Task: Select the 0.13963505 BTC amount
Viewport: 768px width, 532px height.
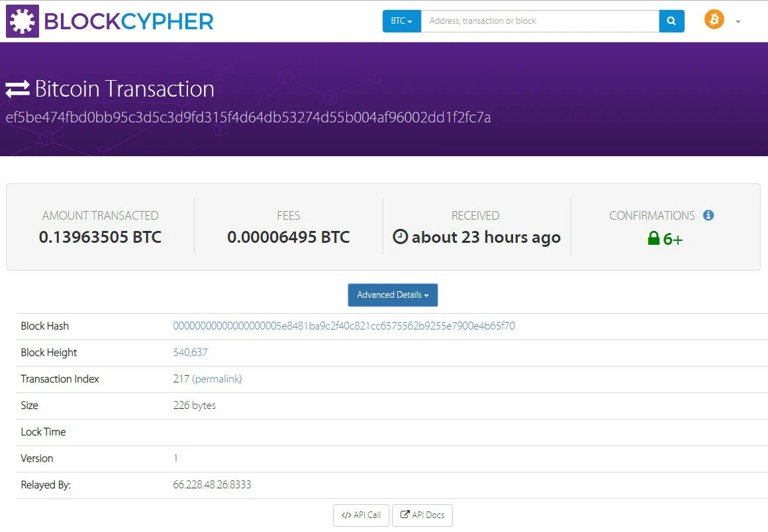Action: (x=100, y=238)
